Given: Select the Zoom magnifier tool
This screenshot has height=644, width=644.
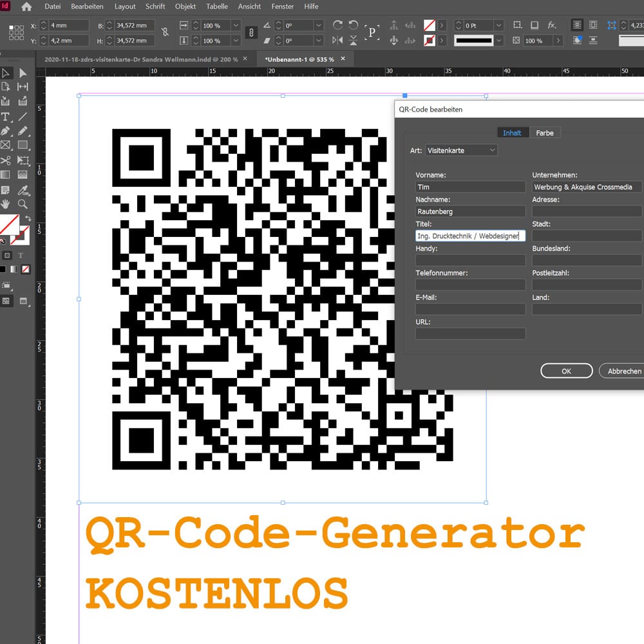Looking at the screenshot, I should (x=23, y=204).
